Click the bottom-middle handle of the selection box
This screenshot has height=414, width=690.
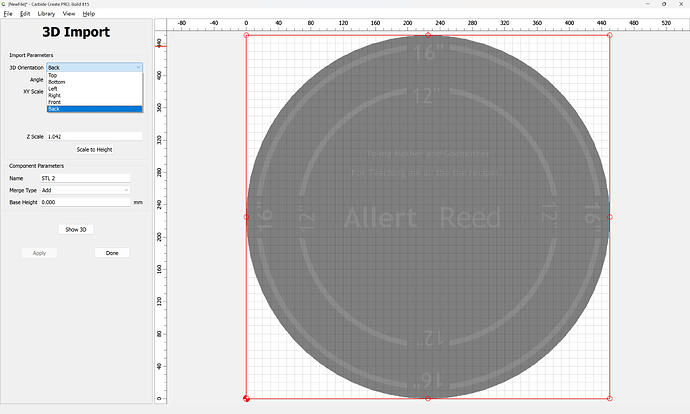428,399
